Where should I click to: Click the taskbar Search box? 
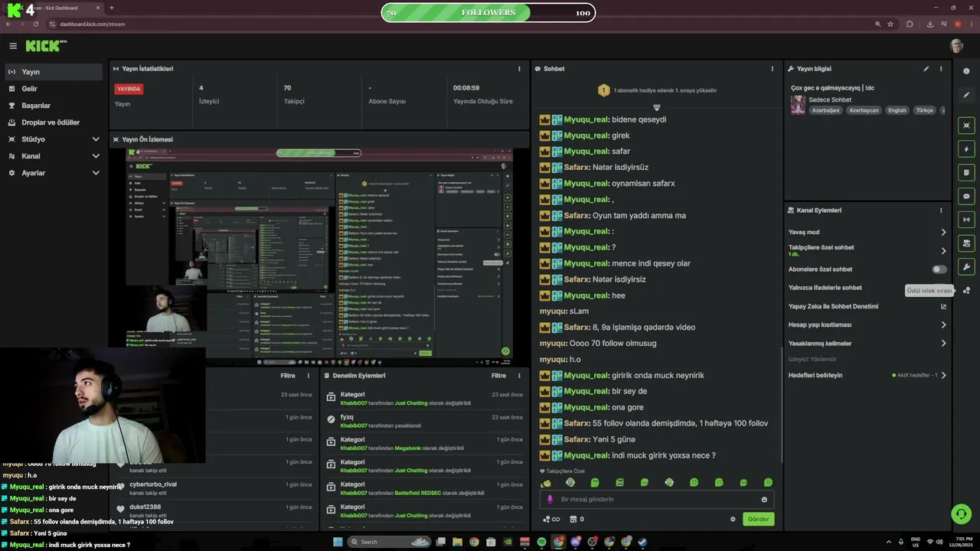(390, 542)
